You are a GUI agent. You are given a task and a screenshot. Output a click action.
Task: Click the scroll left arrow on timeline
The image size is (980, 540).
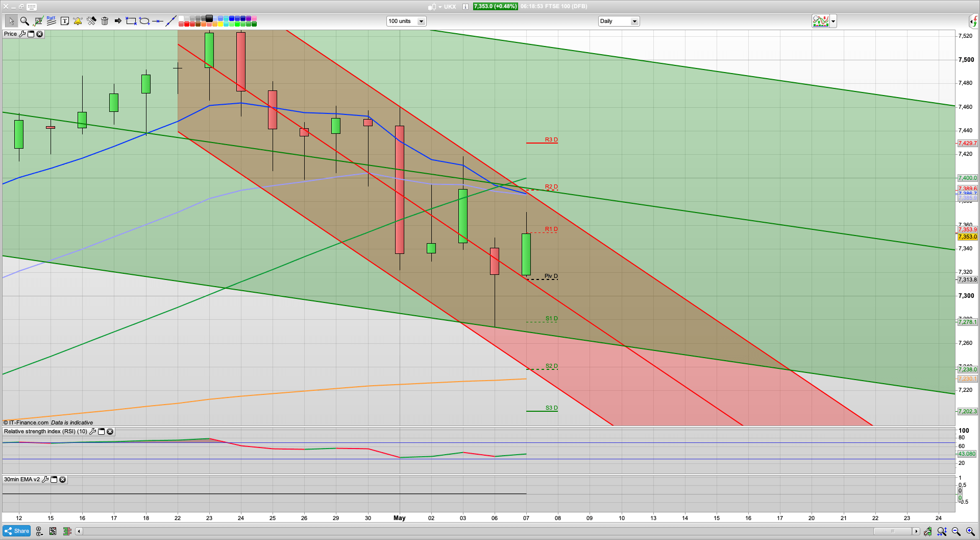point(79,531)
